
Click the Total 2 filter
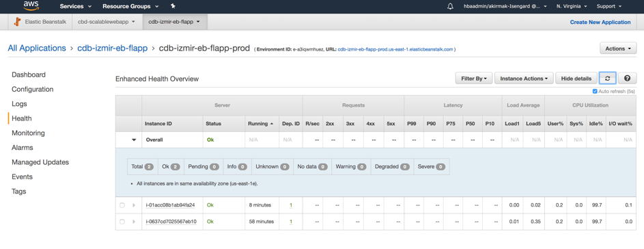[x=142, y=167]
